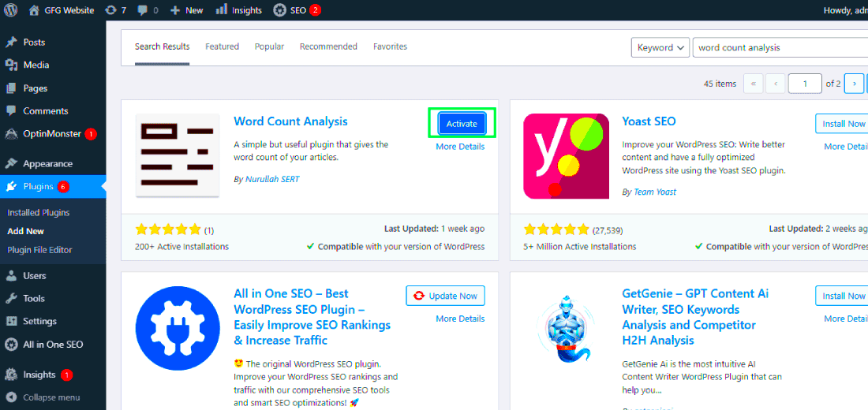The width and height of the screenshot is (868, 410).
Task: Select Add New submenu item
Action: (25, 231)
